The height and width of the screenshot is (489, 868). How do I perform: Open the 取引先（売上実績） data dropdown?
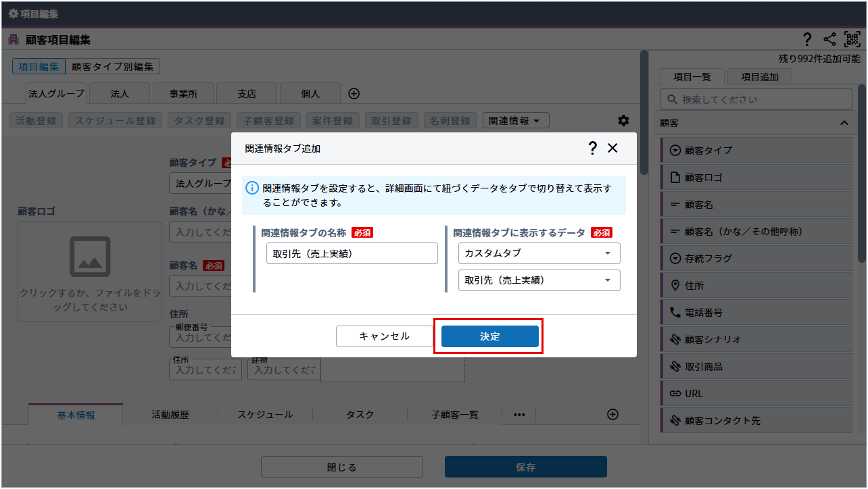[539, 280]
